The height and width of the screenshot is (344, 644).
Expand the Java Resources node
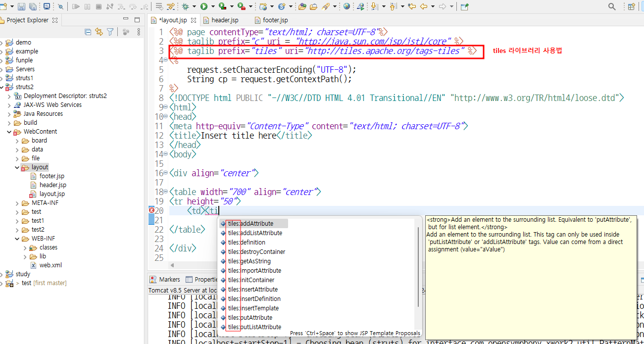[9, 114]
